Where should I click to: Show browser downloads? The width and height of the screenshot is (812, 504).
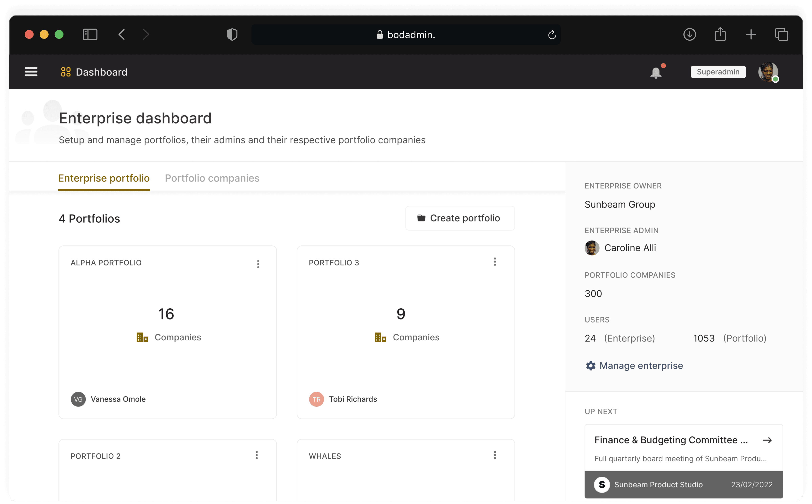(690, 34)
